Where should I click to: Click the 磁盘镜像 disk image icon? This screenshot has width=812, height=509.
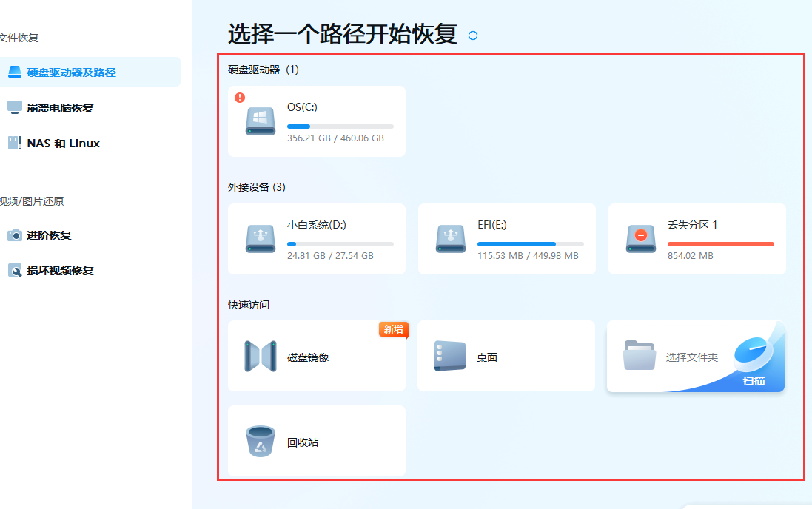258,355
